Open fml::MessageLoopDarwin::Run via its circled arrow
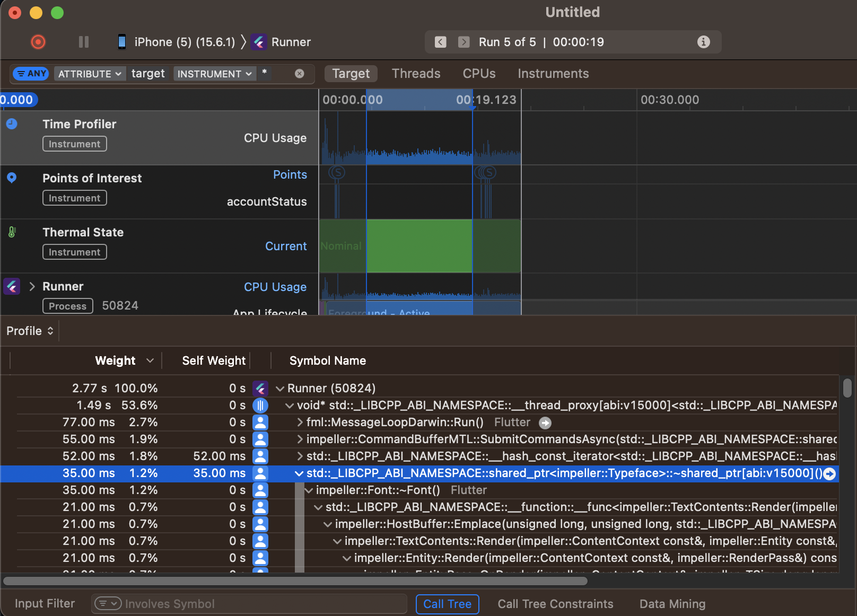This screenshot has height=616, width=857. click(x=546, y=423)
